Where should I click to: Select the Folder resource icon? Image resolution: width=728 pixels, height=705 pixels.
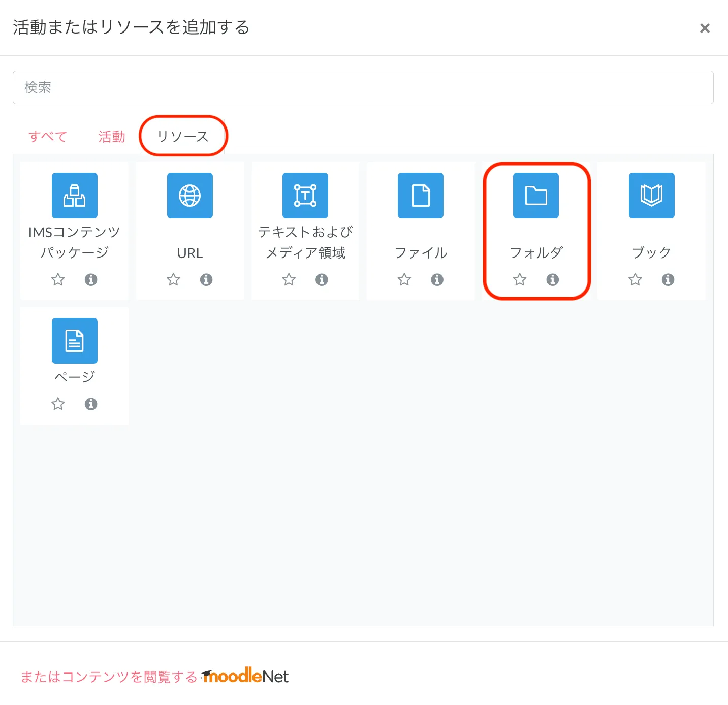click(x=535, y=196)
